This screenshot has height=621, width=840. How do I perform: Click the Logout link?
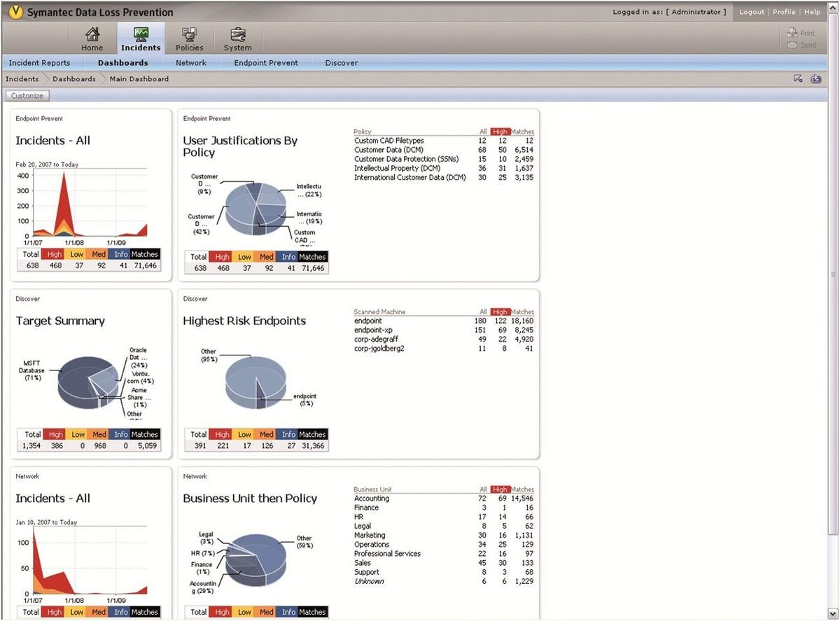752,12
